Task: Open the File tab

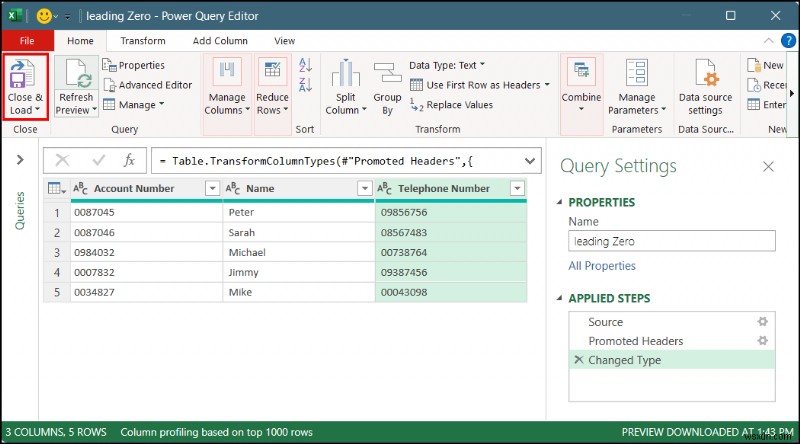Action: pos(27,41)
